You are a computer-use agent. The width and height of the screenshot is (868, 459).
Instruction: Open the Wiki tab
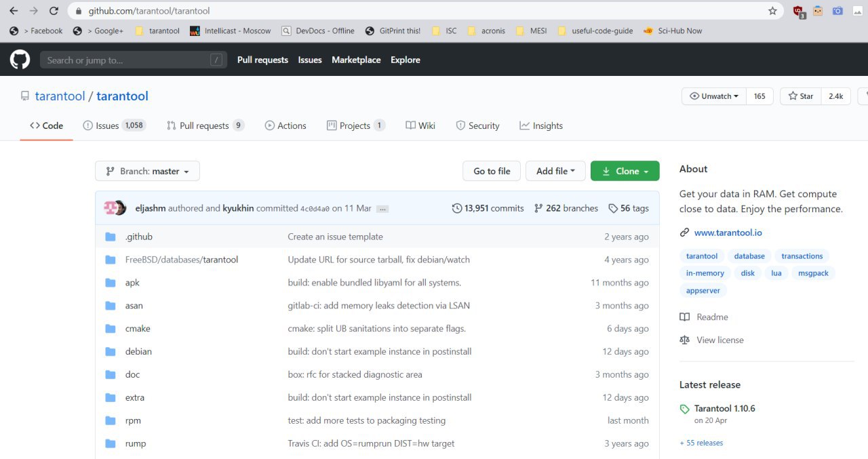(x=420, y=125)
